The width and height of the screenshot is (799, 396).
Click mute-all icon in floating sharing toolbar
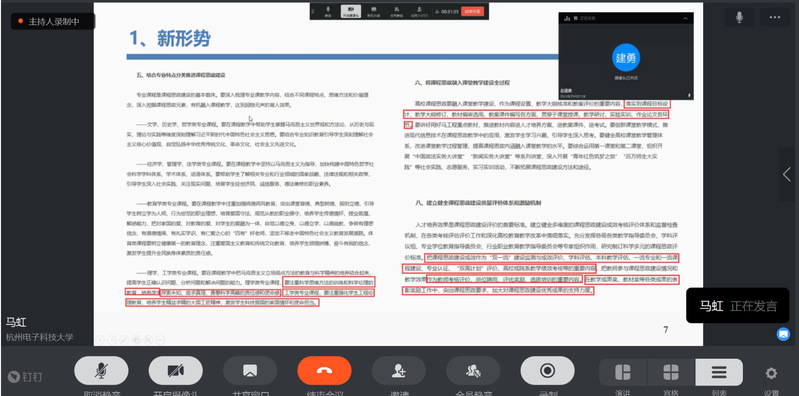(x=396, y=11)
